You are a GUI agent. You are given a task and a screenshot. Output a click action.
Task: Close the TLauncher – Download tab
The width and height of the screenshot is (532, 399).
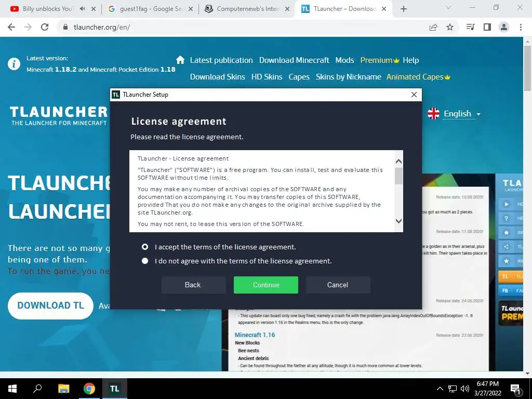click(x=384, y=9)
